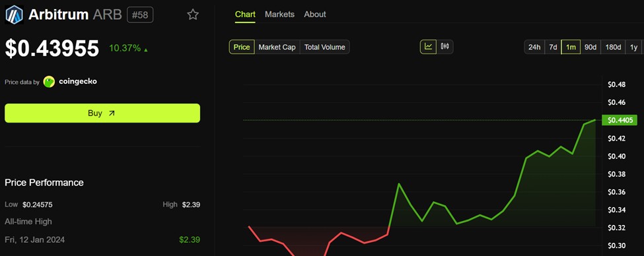Click the $0.48 y-axis label
Screen dimensions: 644x256
point(616,85)
